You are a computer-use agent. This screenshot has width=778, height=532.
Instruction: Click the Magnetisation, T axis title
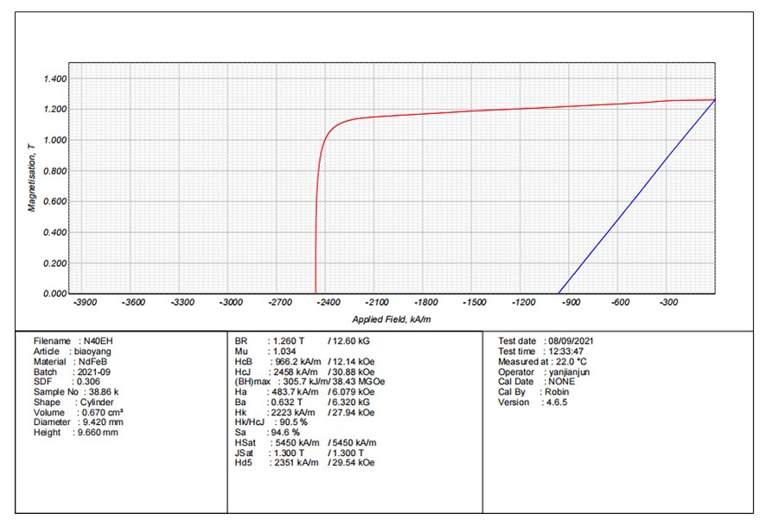[x=32, y=178]
